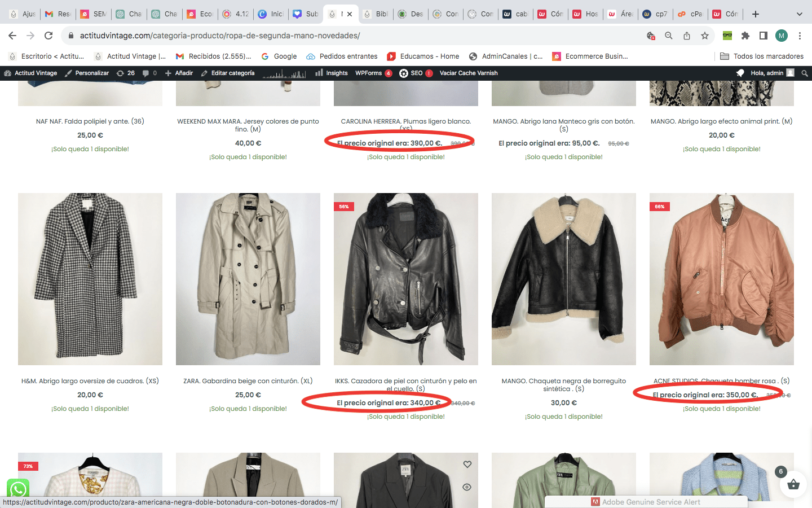Viewport: 812px width, 508px height.
Task: Open WPForms admin menu
Action: point(373,73)
